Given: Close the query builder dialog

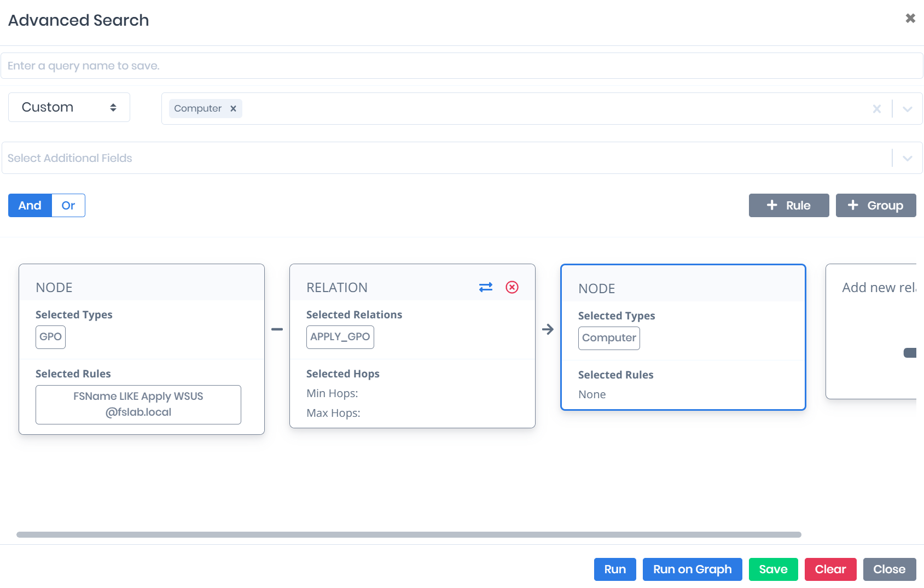Looking at the screenshot, I should [890, 569].
